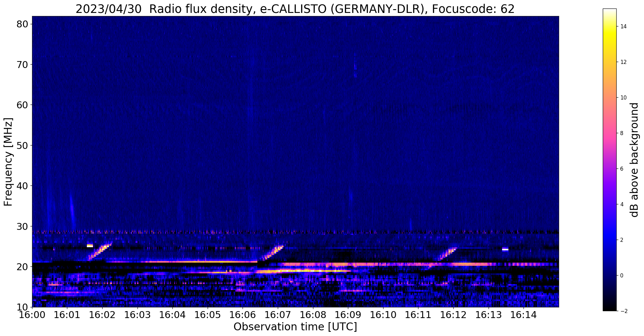Click the yellow-white marker near 16:01:40 at 25 MHz
Image resolution: width=644 pixels, height=336 pixels.
coord(90,246)
